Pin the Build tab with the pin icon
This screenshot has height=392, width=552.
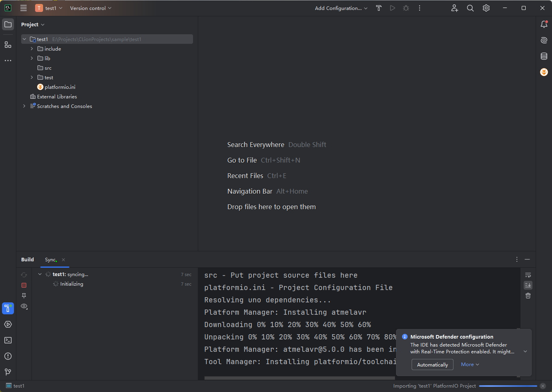[24, 296]
